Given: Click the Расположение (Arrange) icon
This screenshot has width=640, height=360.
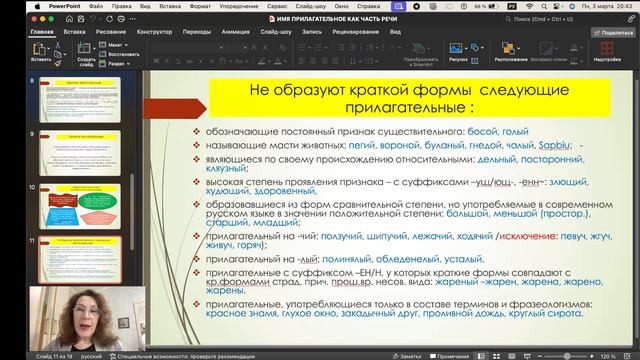Looking at the screenshot, I should [508, 48].
